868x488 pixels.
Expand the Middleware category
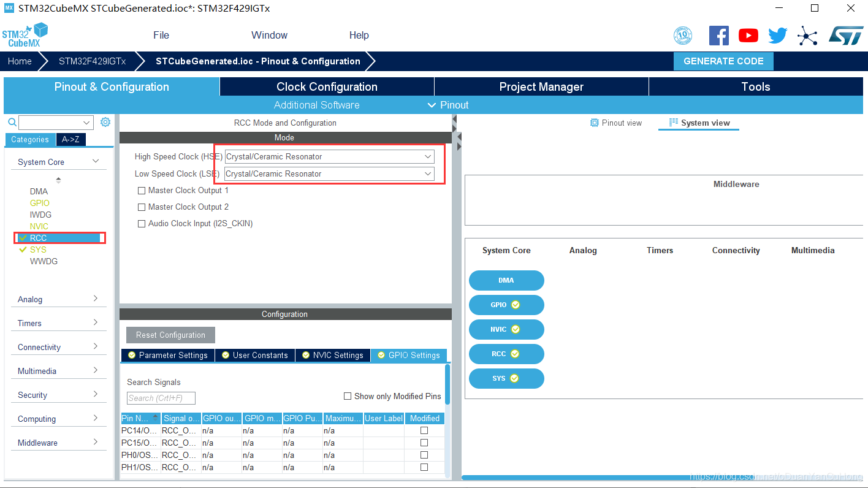(x=96, y=442)
